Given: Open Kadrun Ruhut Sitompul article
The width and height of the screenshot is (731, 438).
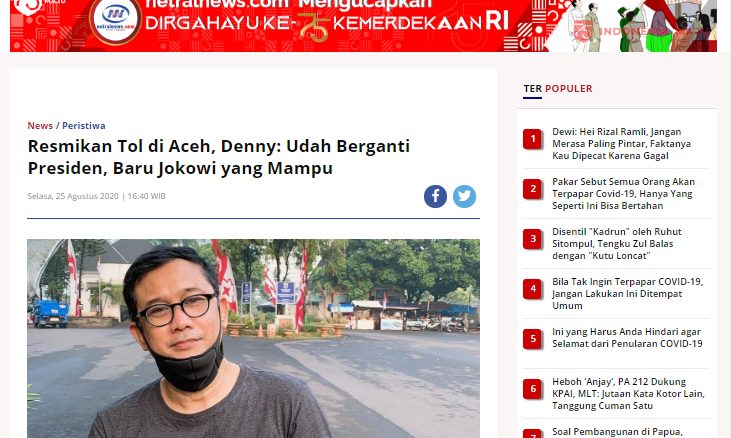Looking at the screenshot, I should click(617, 243).
